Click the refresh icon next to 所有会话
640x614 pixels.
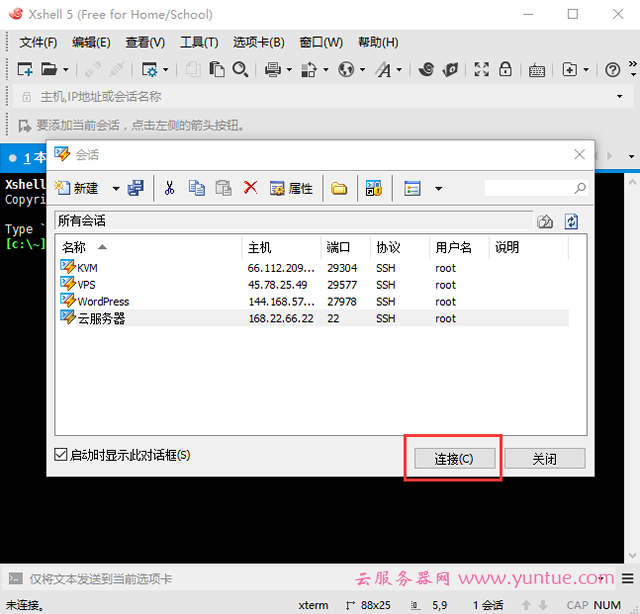(x=571, y=221)
